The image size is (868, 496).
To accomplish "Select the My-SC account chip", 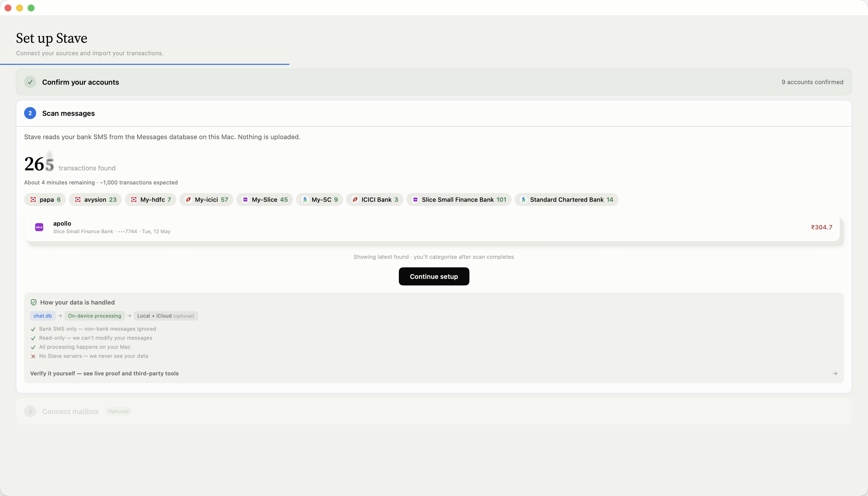I will coord(320,200).
